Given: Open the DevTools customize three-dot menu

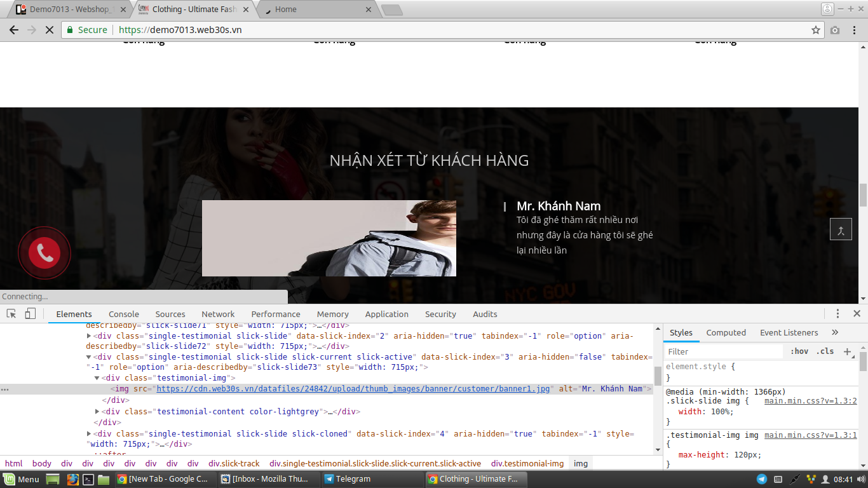Looking at the screenshot, I should [838, 314].
